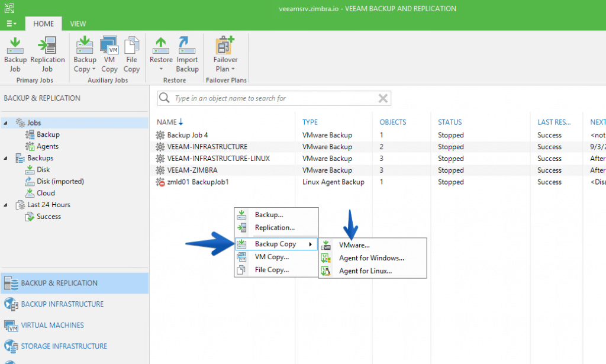Screen dimensions: 606x364
Task: Collapse the Jobs tree node
Action: coord(5,123)
